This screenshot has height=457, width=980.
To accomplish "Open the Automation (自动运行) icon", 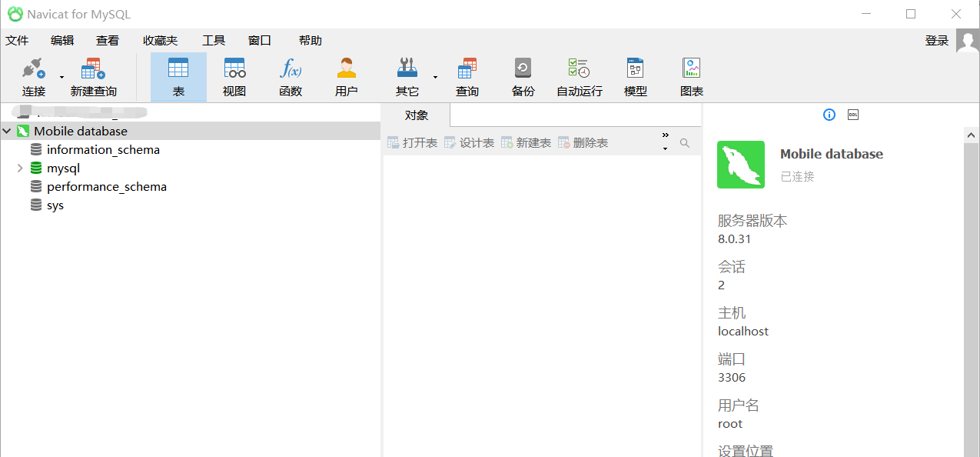I will tap(579, 68).
